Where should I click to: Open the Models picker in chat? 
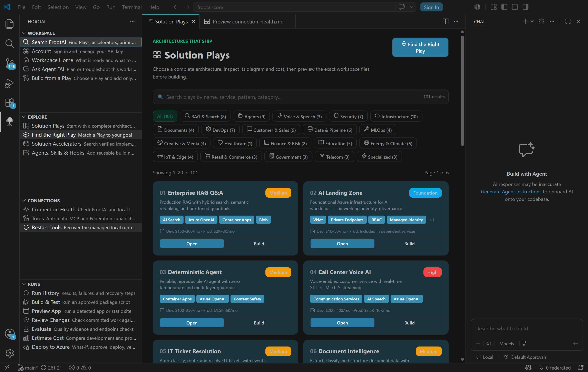click(x=507, y=343)
